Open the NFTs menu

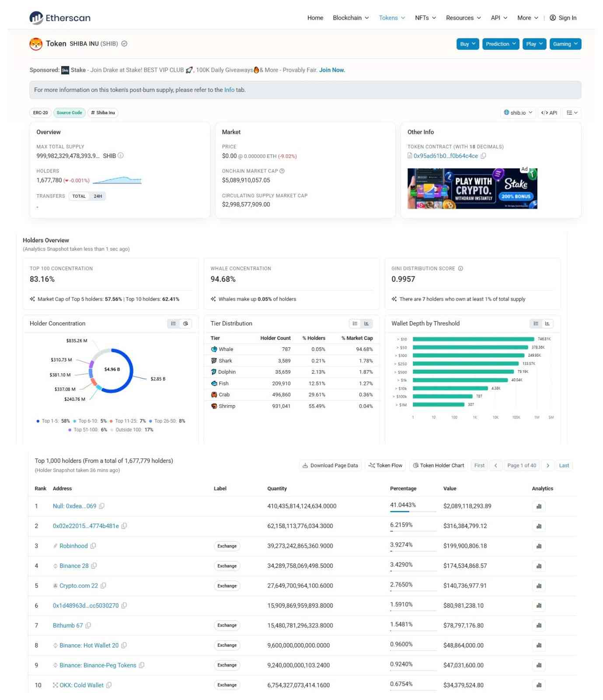coord(425,18)
